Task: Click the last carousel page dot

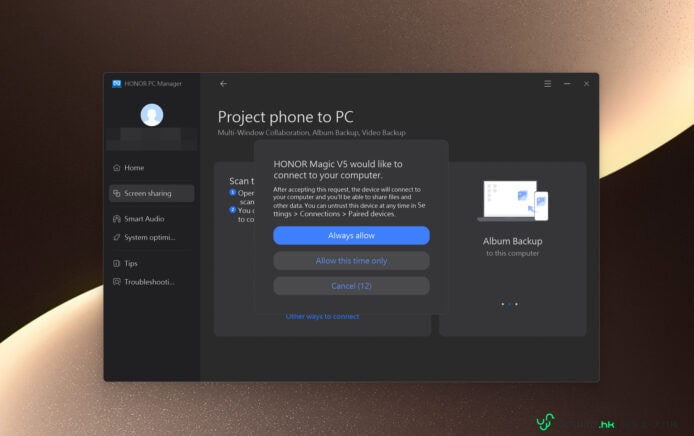Action: point(517,304)
